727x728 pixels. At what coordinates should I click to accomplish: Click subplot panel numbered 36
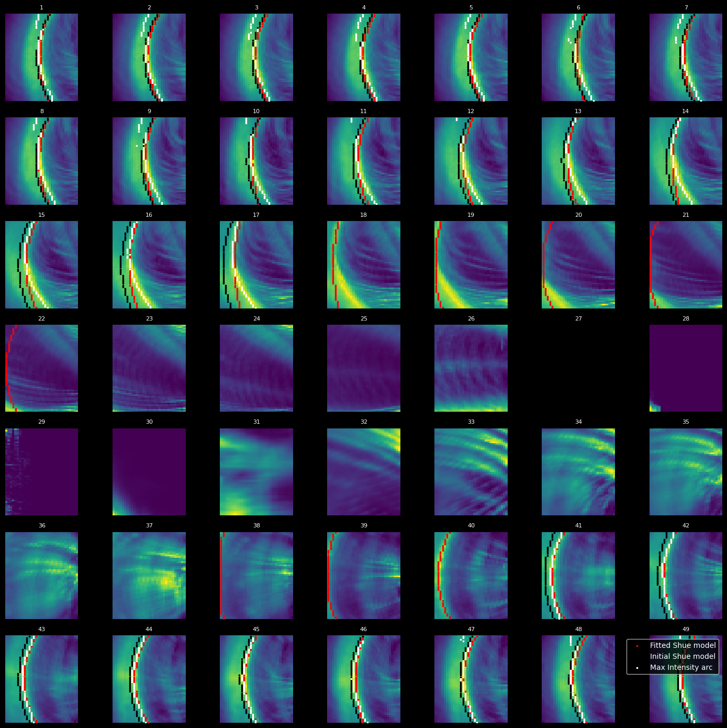(x=42, y=576)
